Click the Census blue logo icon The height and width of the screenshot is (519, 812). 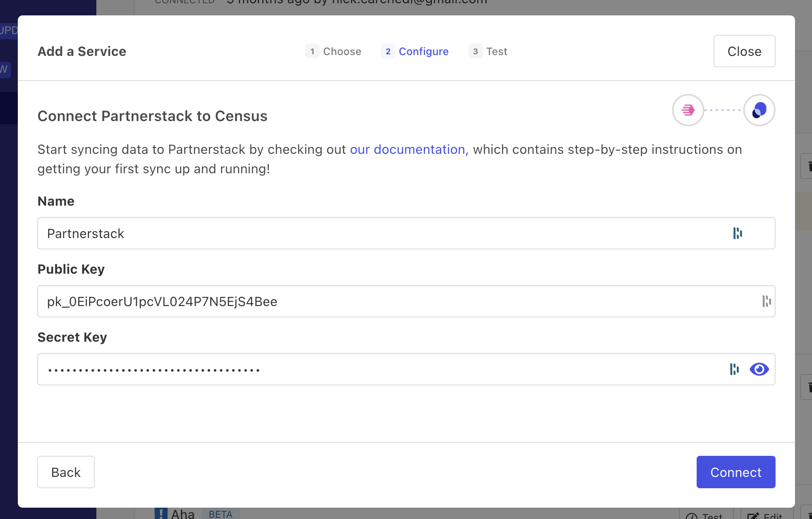[x=759, y=110]
